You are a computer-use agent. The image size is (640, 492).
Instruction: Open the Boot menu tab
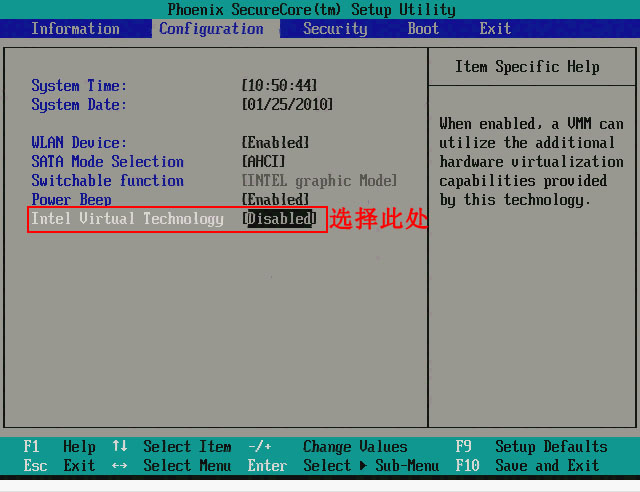[x=423, y=28]
